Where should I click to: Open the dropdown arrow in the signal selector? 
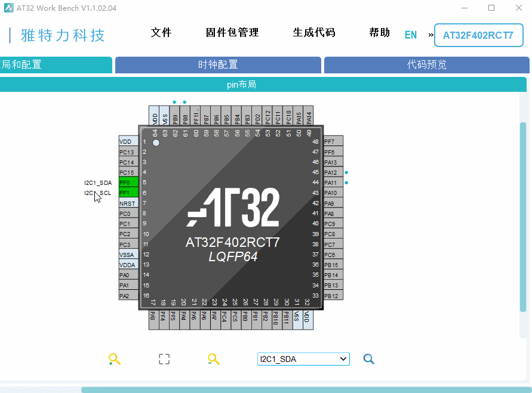tap(342, 359)
